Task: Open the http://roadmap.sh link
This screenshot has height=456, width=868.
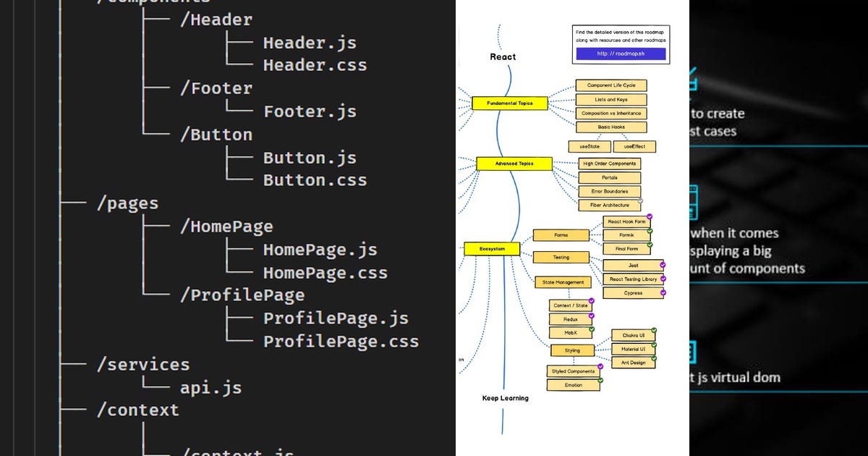Action: (621, 54)
